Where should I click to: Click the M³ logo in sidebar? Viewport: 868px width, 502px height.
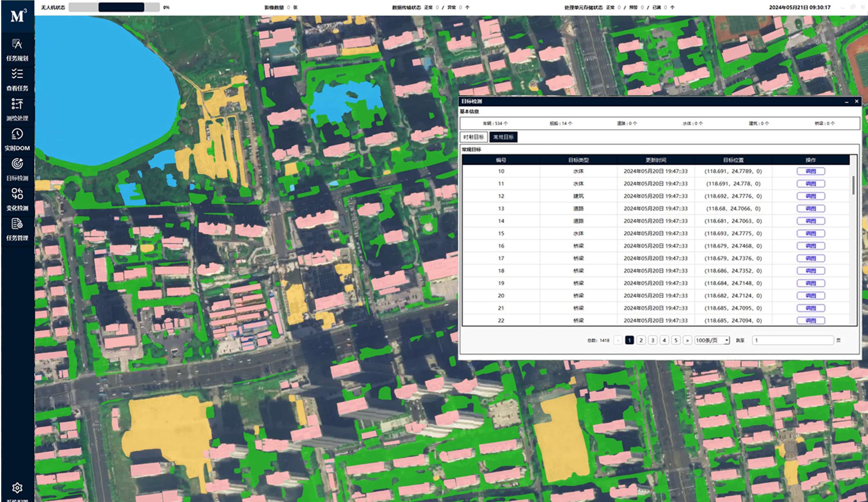click(x=18, y=16)
